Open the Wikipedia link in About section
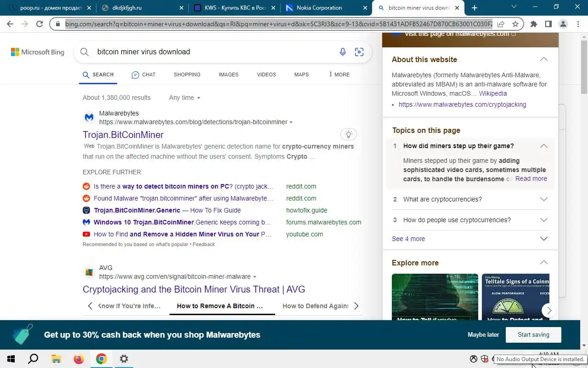 tap(493, 93)
